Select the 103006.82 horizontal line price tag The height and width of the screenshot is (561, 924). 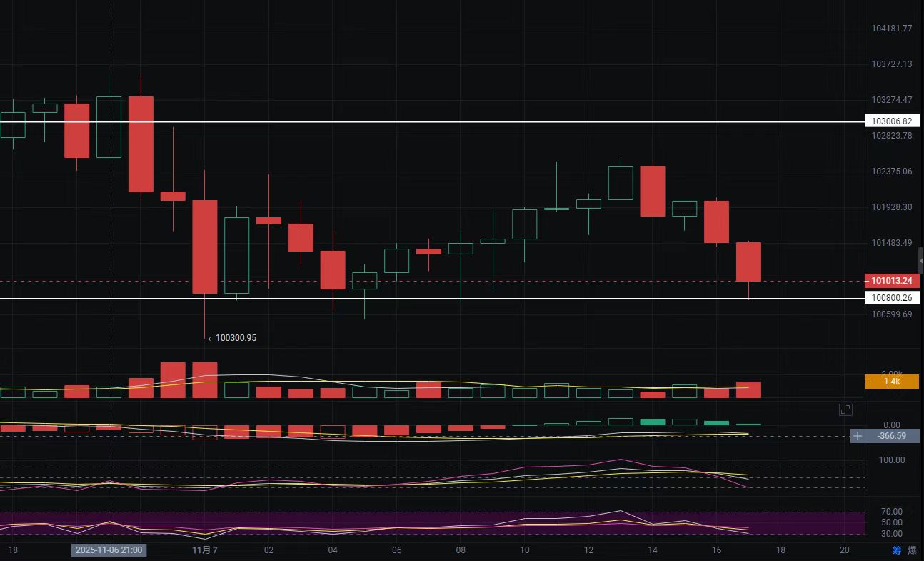(x=892, y=121)
